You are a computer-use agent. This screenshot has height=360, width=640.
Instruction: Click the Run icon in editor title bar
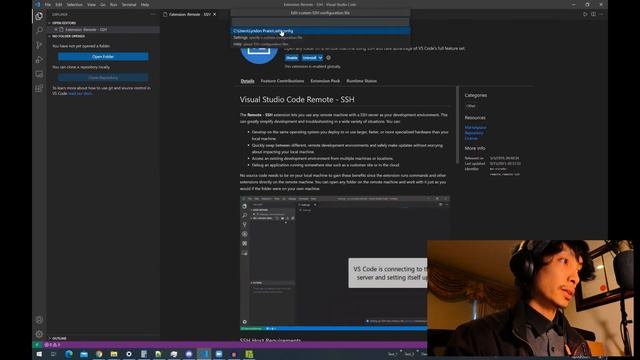pyautogui.click(x=585, y=14)
